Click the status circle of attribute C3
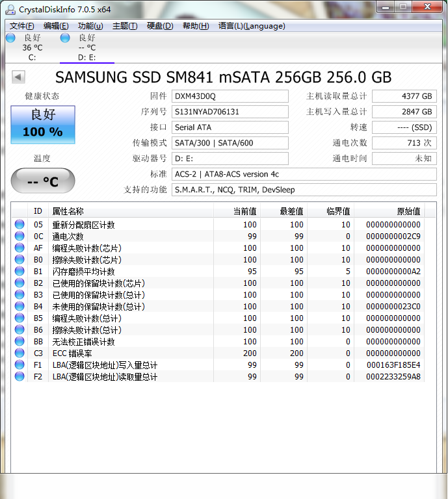Image resolution: width=448 pixels, height=499 pixels. 20,353
